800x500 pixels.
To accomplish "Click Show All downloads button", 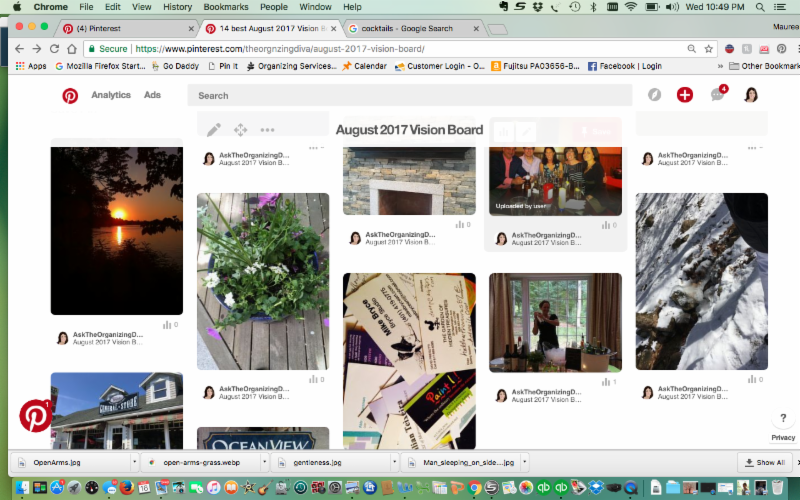I will tap(765, 463).
